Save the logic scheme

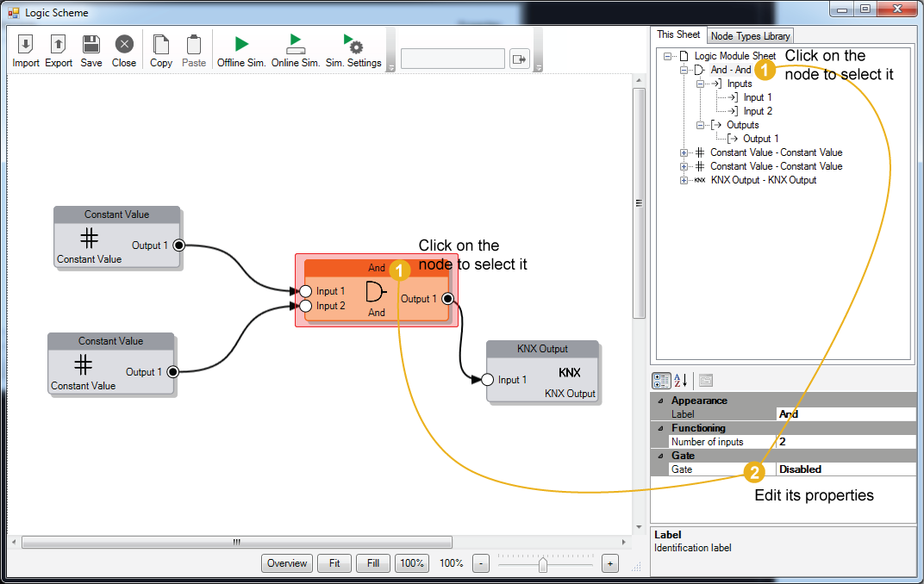click(91, 51)
